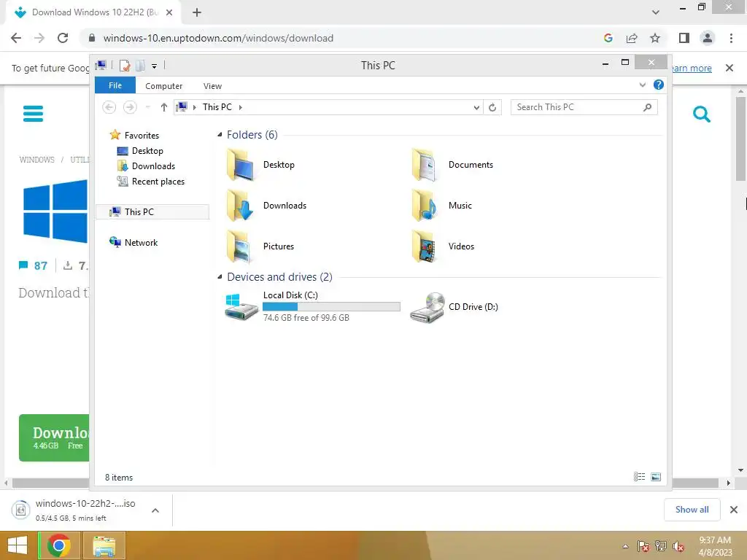
Task: Open download item options chevron
Action: 155,510
